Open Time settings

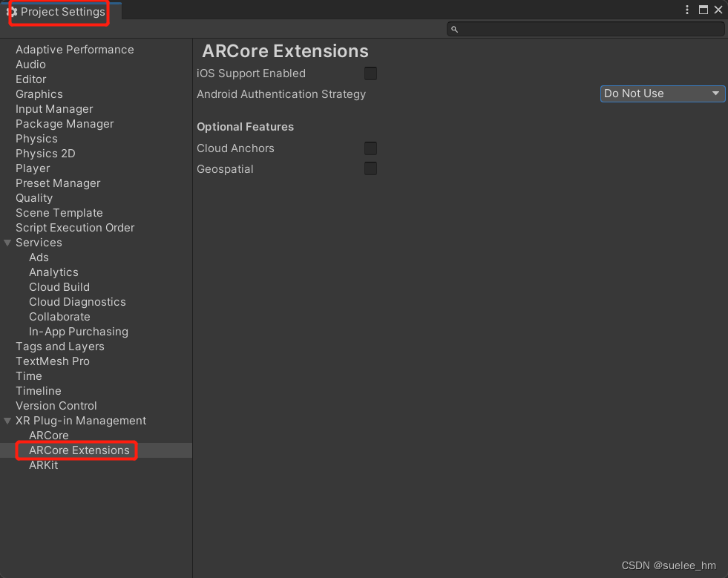point(29,376)
